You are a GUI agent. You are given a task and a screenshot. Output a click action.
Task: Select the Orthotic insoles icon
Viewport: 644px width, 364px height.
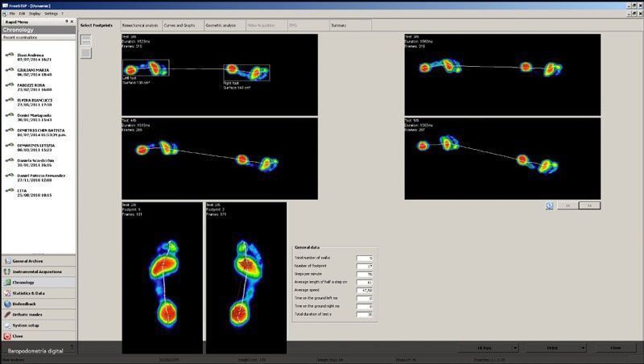point(7,314)
